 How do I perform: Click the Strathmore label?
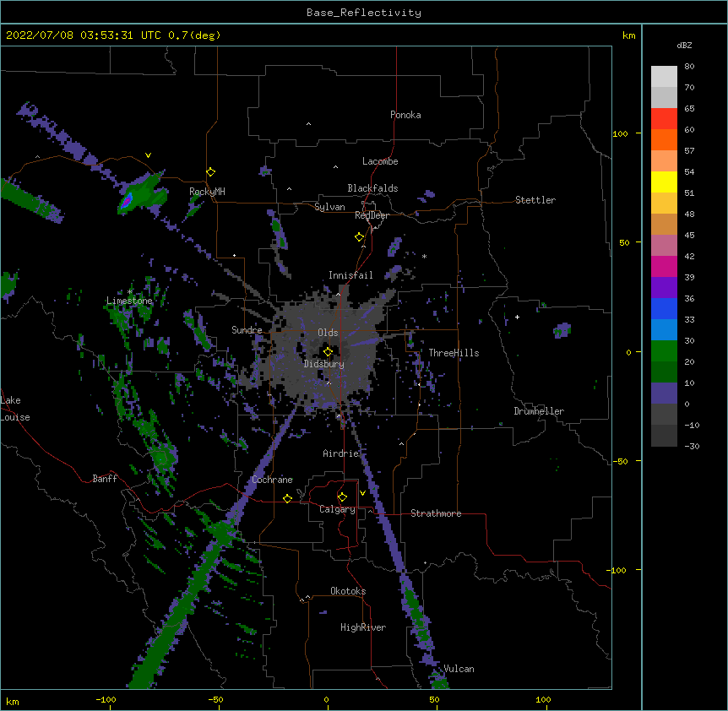(436, 513)
